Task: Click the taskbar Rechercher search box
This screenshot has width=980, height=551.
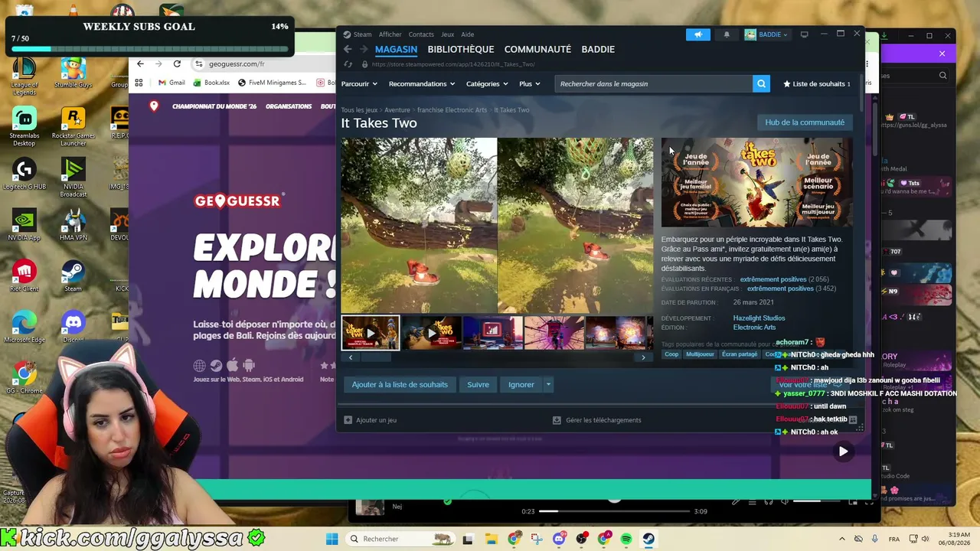Action: pos(400,539)
